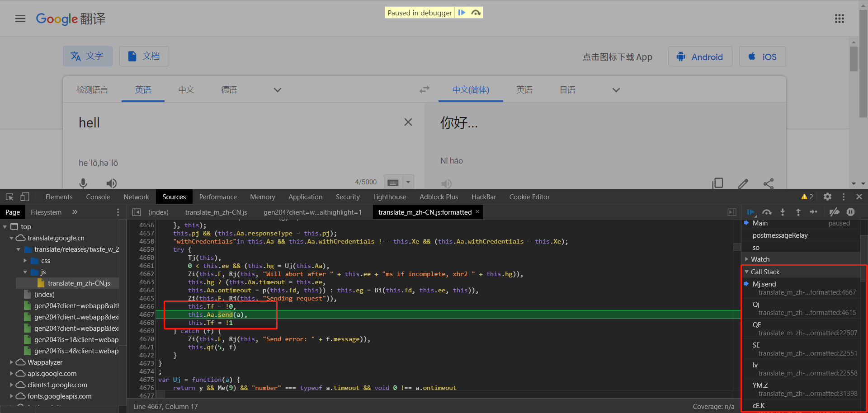This screenshot has height=413, width=868.
Task: Select 德语 as source language
Action: point(229,90)
